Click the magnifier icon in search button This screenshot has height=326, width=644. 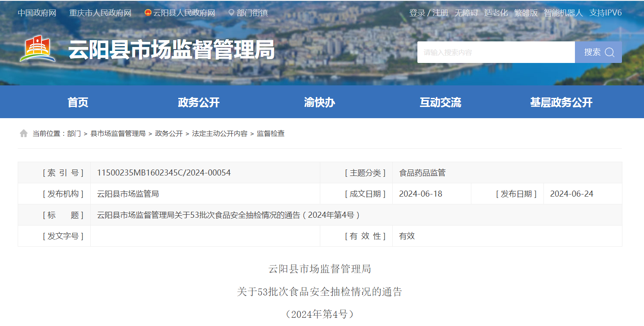coord(609,52)
